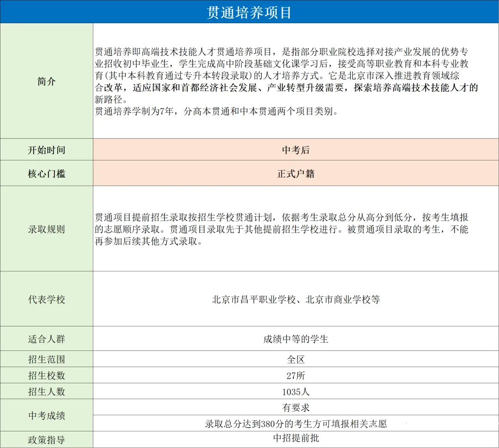Image resolution: width=499 pixels, height=448 pixels.
Task: Select the 中考后 value cell
Action: [296, 150]
